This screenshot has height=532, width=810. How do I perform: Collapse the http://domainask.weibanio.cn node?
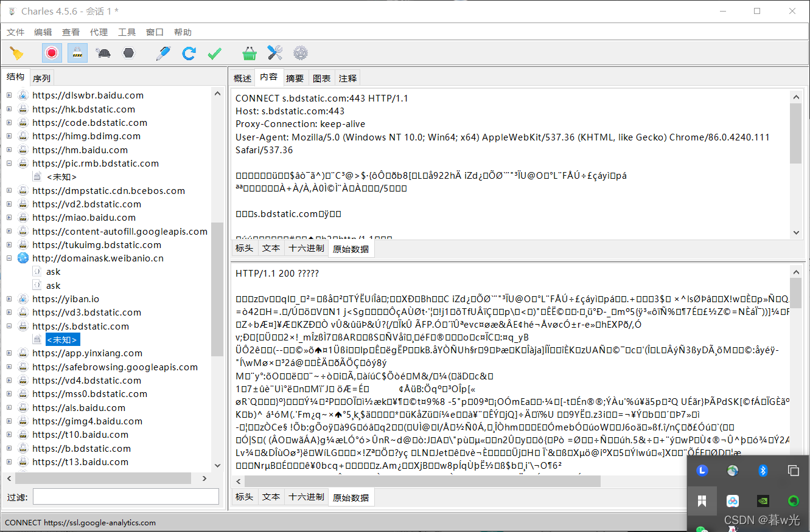(9, 258)
